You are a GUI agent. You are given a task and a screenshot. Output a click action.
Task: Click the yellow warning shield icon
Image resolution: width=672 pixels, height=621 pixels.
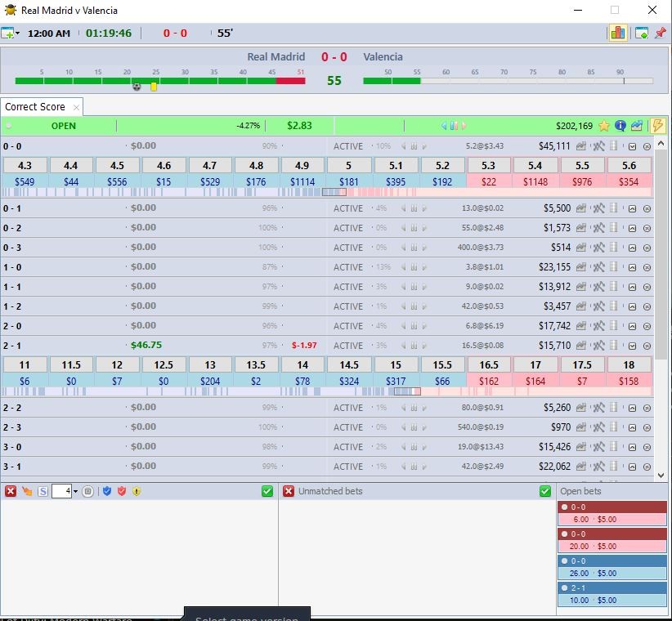pyautogui.click(x=137, y=491)
